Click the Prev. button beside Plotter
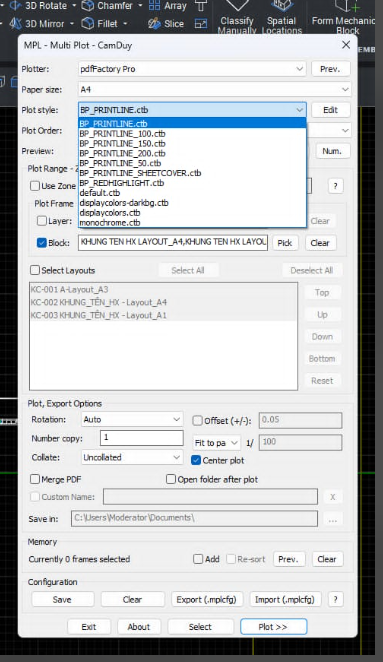The image size is (383, 662). (x=331, y=69)
